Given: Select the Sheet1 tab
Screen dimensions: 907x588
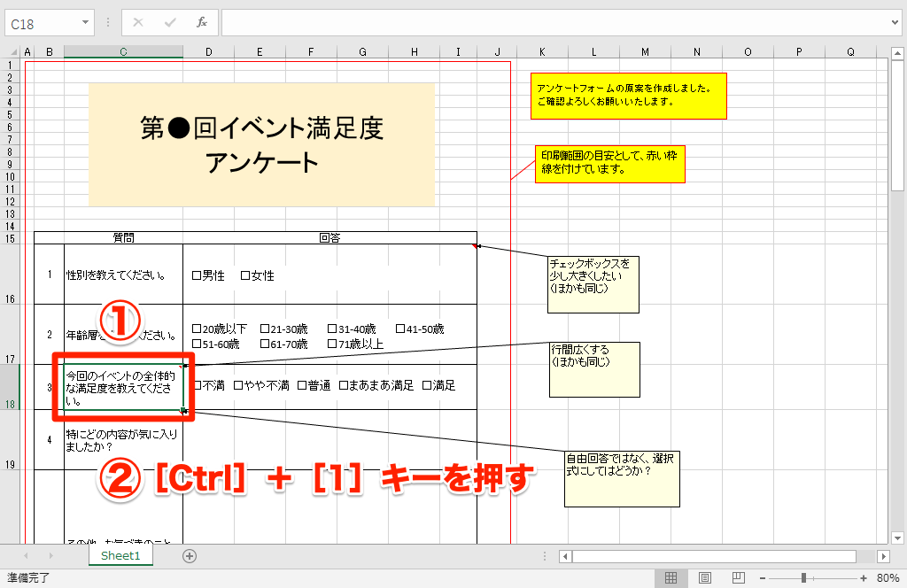Looking at the screenshot, I should (120, 556).
